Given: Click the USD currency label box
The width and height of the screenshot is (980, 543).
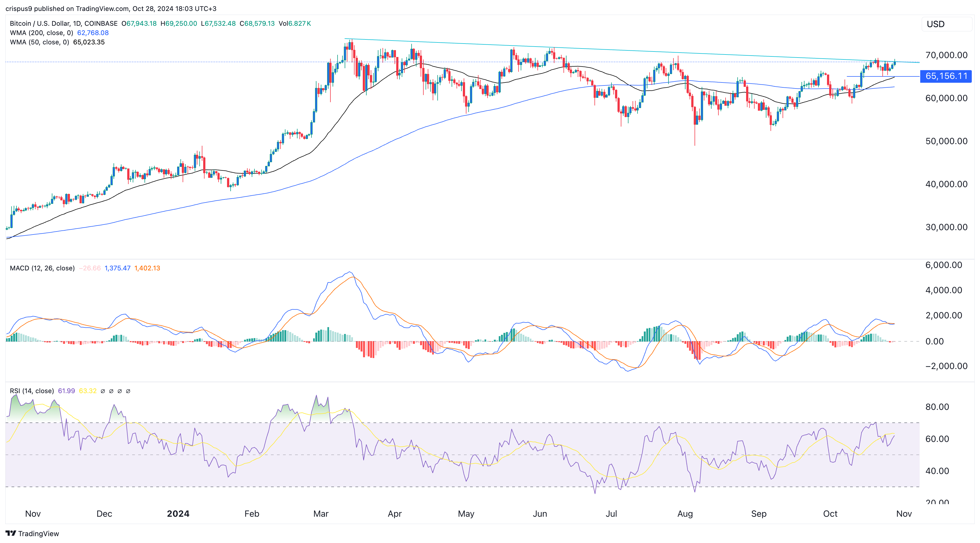Looking at the screenshot, I should (x=947, y=24).
